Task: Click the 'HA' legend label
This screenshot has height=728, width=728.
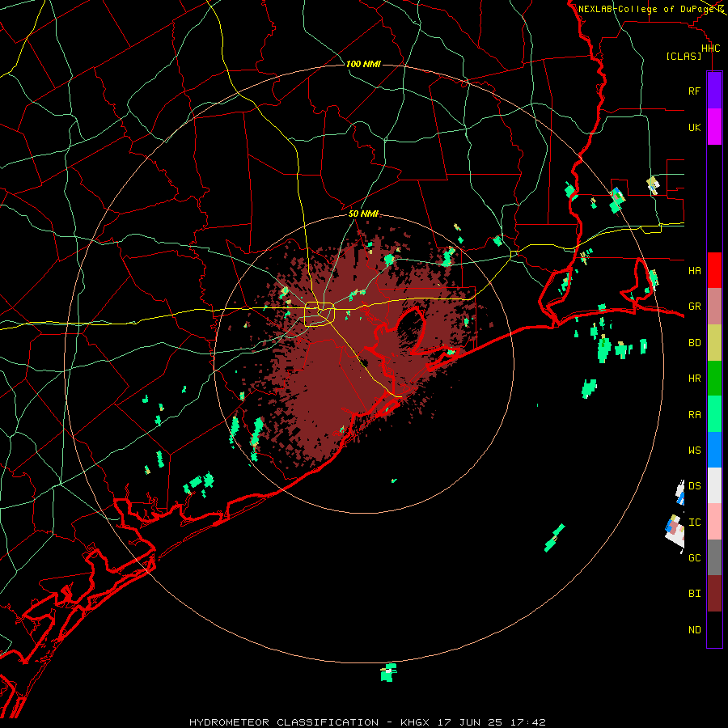Action: tap(694, 271)
